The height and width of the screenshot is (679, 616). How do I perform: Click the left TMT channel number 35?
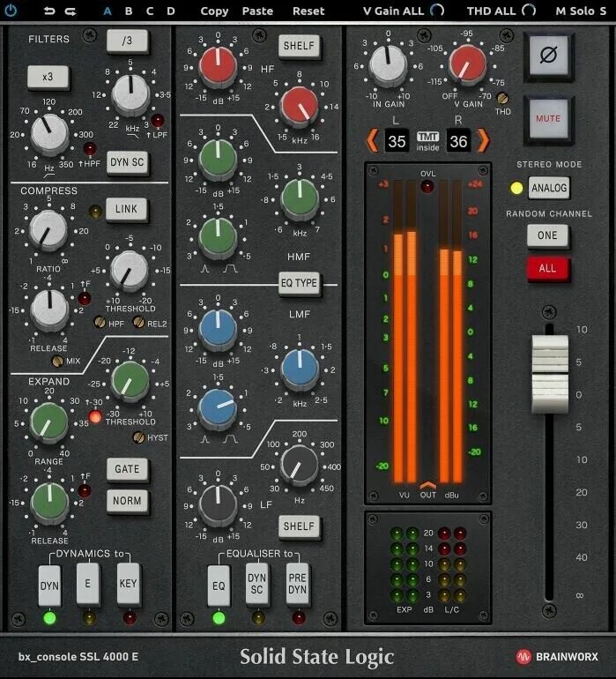coord(397,141)
